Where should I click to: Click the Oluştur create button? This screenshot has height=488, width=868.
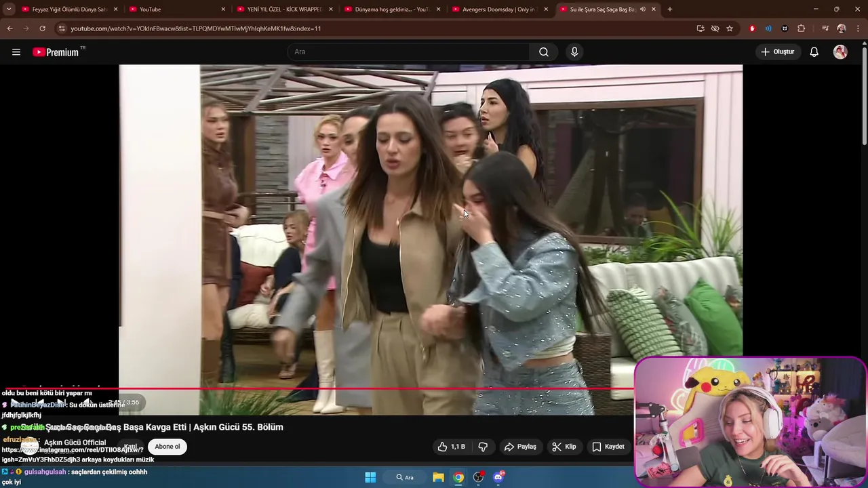tap(778, 52)
